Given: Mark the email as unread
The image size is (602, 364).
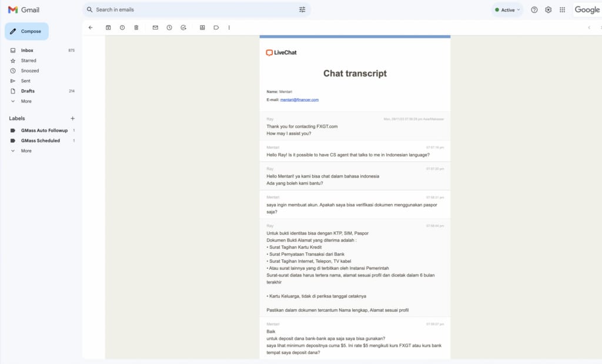Looking at the screenshot, I should pos(155,28).
